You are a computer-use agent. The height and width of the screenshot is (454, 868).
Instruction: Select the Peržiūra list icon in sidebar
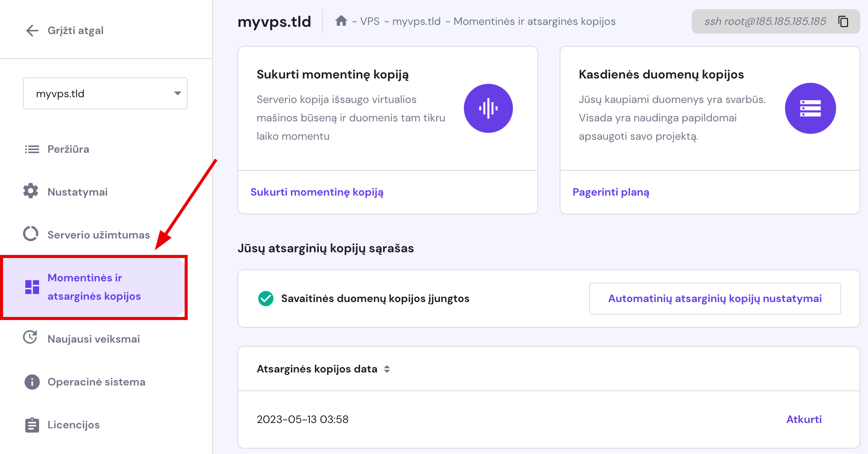tap(31, 149)
